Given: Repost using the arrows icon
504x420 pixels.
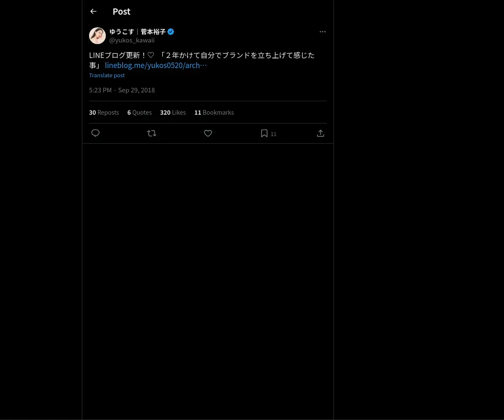Looking at the screenshot, I should coord(152,133).
